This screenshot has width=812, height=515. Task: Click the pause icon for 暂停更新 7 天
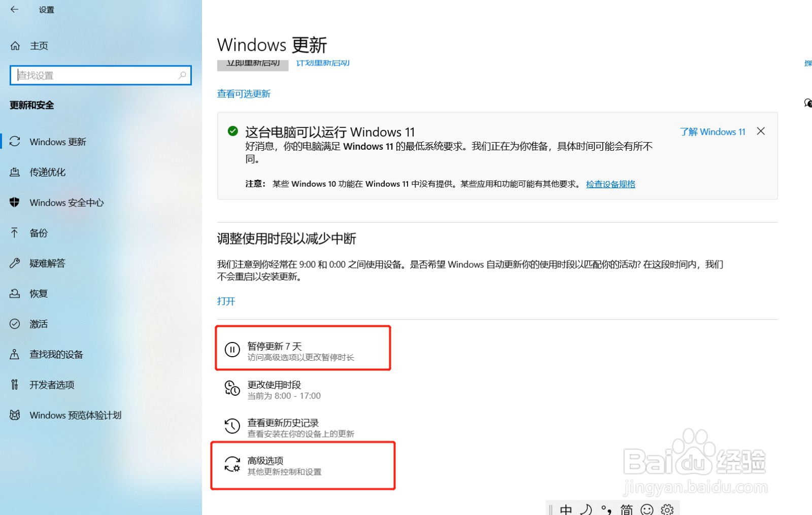tap(232, 350)
